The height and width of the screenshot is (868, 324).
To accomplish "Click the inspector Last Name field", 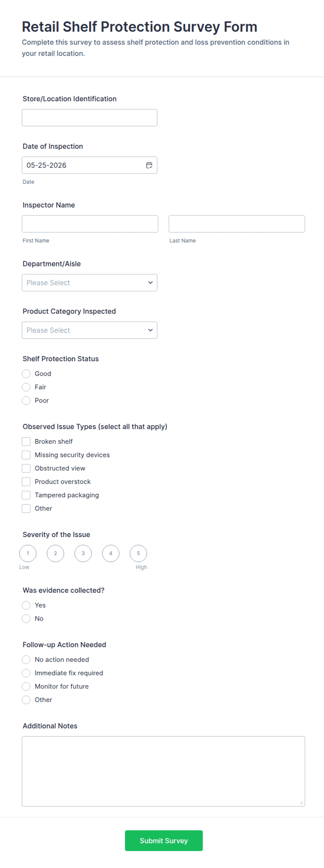I will click(237, 224).
